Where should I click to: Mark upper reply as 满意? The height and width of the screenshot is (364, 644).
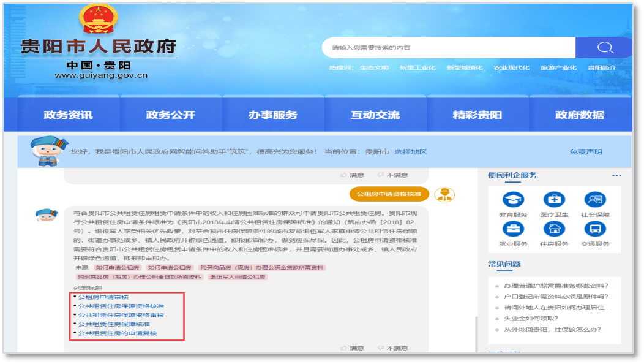(353, 175)
